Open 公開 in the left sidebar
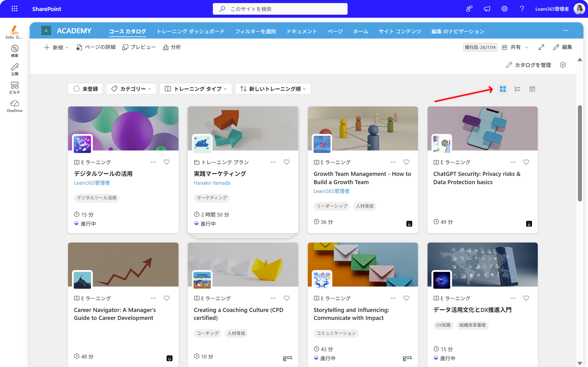This screenshot has width=588, height=367. (x=15, y=69)
